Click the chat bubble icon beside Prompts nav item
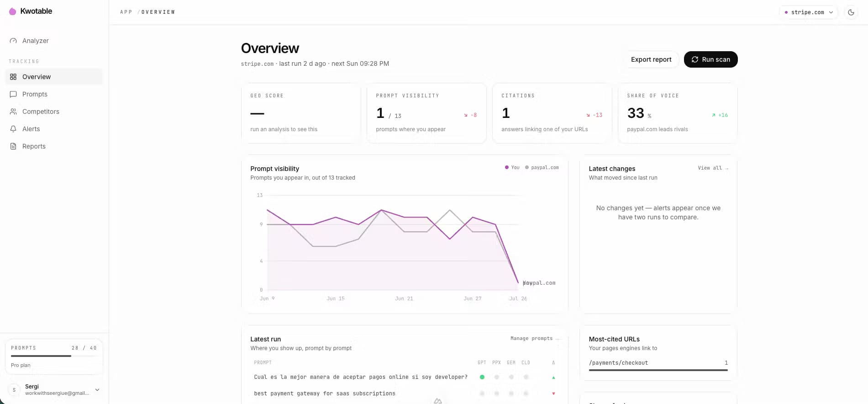This screenshot has width=868, height=404. [x=13, y=94]
